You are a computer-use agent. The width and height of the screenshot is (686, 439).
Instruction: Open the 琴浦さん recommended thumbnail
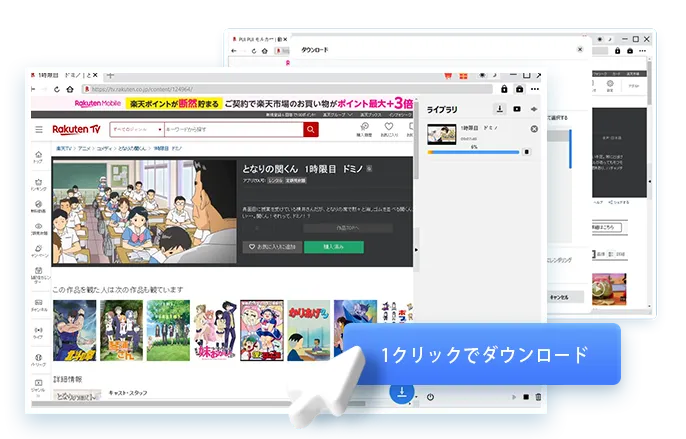[122, 330]
